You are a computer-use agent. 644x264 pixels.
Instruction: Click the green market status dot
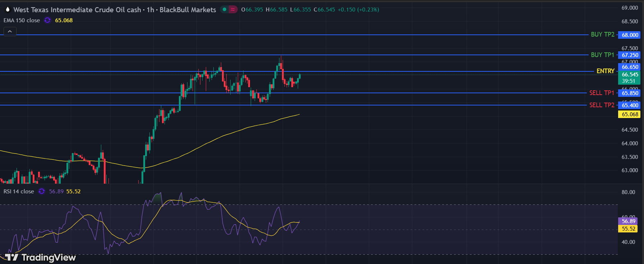pyautogui.click(x=224, y=10)
